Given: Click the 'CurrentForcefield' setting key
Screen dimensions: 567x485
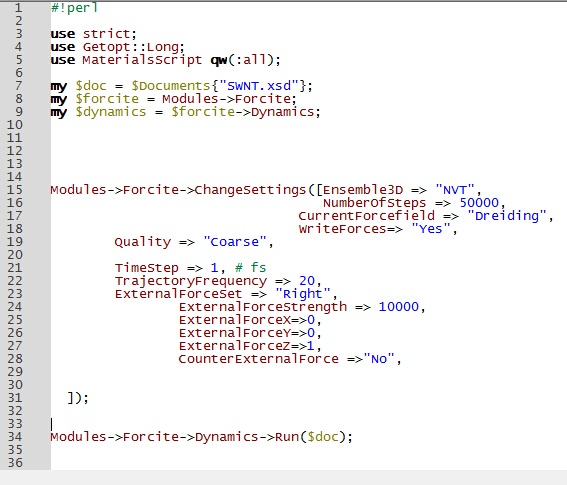Looking at the screenshot, I should tap(367, 216).
